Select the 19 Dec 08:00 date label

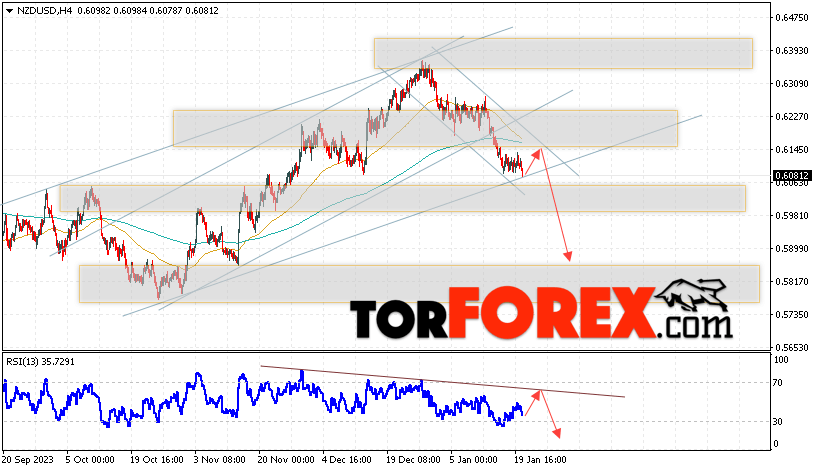(x=413, y=460)
